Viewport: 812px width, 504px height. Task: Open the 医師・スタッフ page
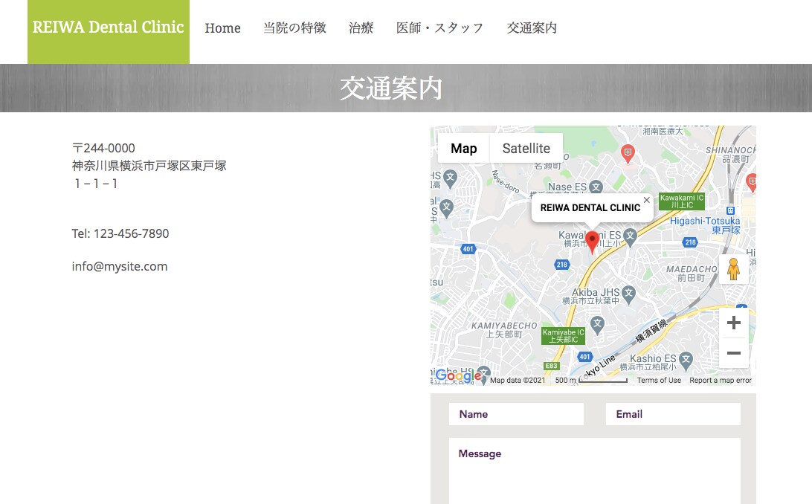439,28
